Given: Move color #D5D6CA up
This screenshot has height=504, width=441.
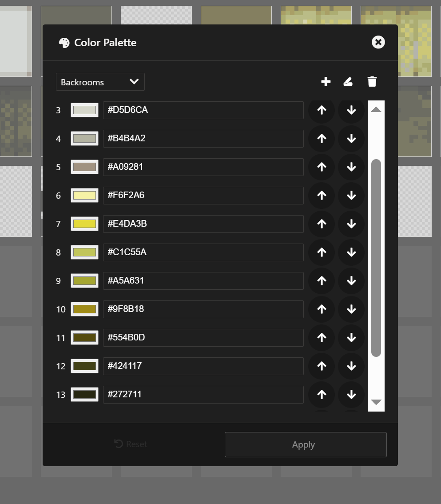Looking at the screenshot, I should click(x=322, y=110).
